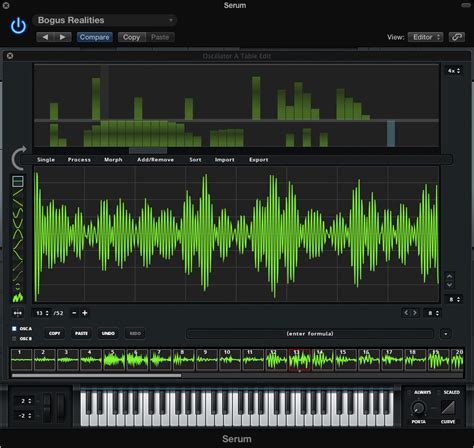This screenshot has width=474, height=448.
Task: Open the View Editor dropdown
Action: tap(426, 37)
